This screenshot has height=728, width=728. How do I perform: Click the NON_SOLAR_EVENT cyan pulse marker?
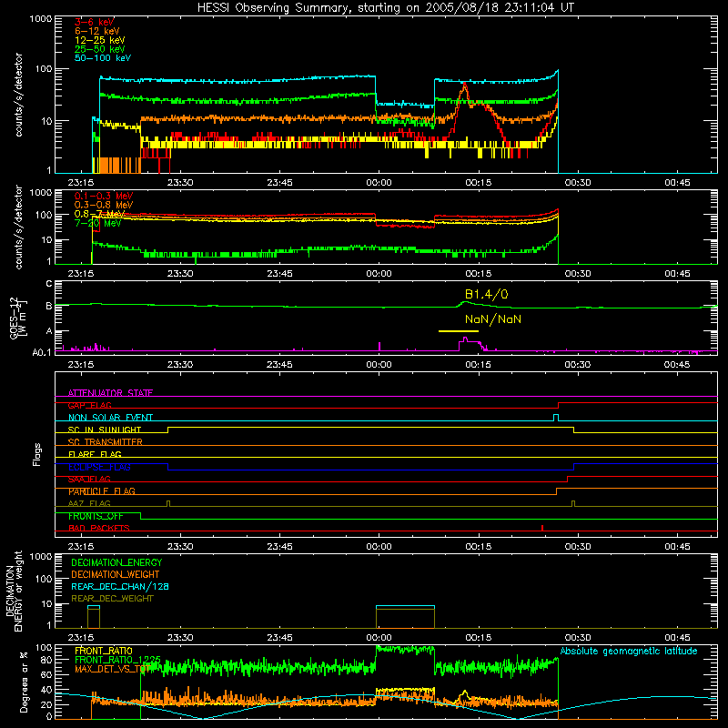click(556, 418)
